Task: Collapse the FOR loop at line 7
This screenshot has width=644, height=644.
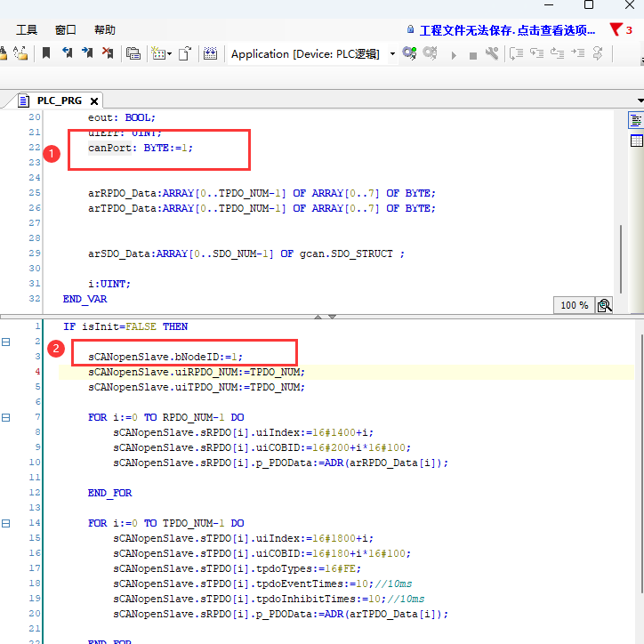Action: coord(6,417)
